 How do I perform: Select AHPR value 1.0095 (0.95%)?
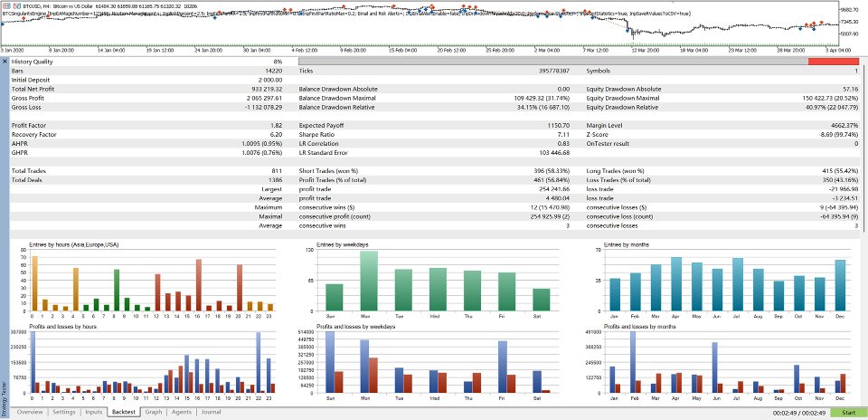pyautogui.click(x=262, y=144)
